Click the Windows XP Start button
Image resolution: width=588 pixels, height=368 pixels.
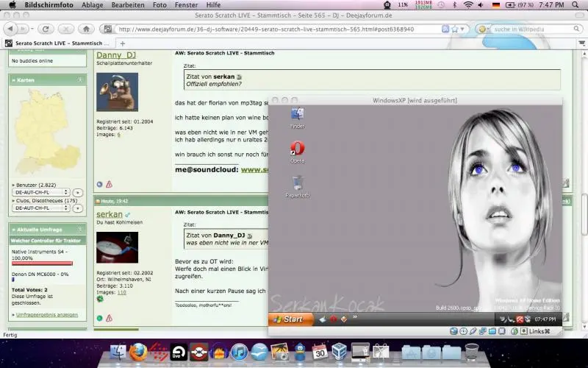287,319
